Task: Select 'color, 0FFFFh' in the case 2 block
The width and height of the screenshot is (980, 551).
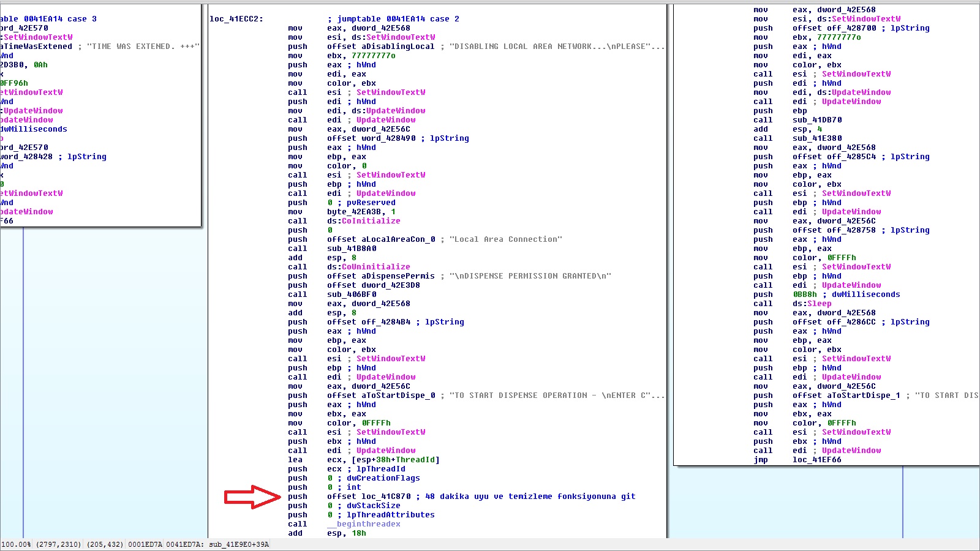Action: tap(359, 423)
